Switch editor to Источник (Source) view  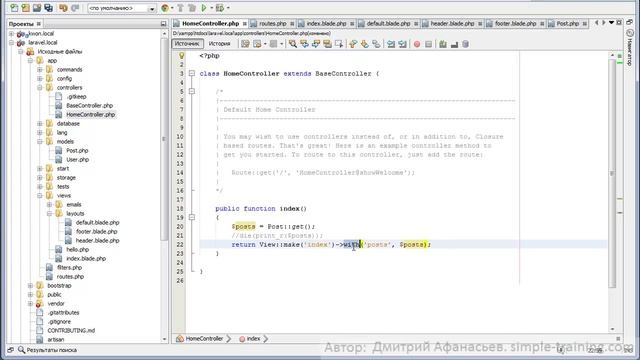coord(187,44)
